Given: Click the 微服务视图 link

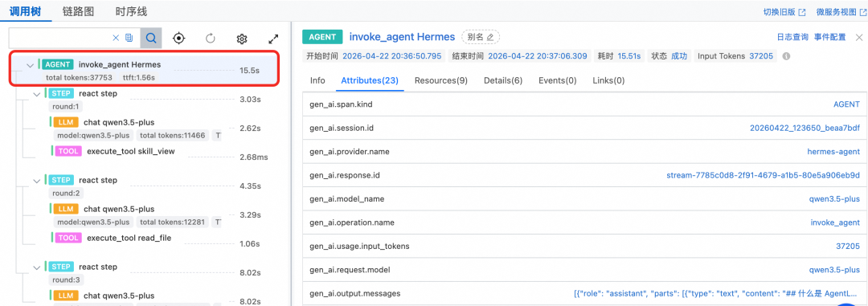Looking at the screenshot, I should point(836,12).
